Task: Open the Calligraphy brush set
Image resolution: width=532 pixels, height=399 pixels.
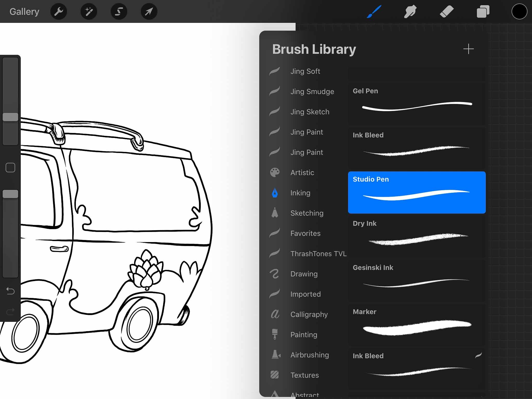Action: point(309,314)
